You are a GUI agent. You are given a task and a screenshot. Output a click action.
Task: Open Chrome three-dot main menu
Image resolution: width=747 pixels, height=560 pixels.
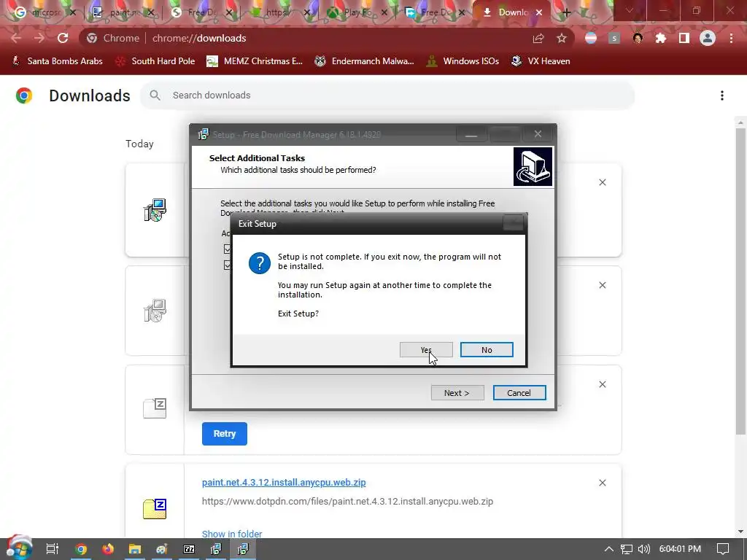pyautogui.click(x=731, y=38)
